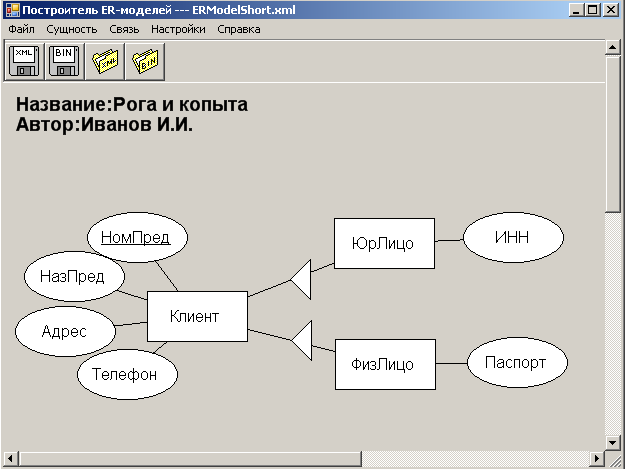Open the Связь menu
The width and height of the screenshot is (625, 469).
[124, 29]
